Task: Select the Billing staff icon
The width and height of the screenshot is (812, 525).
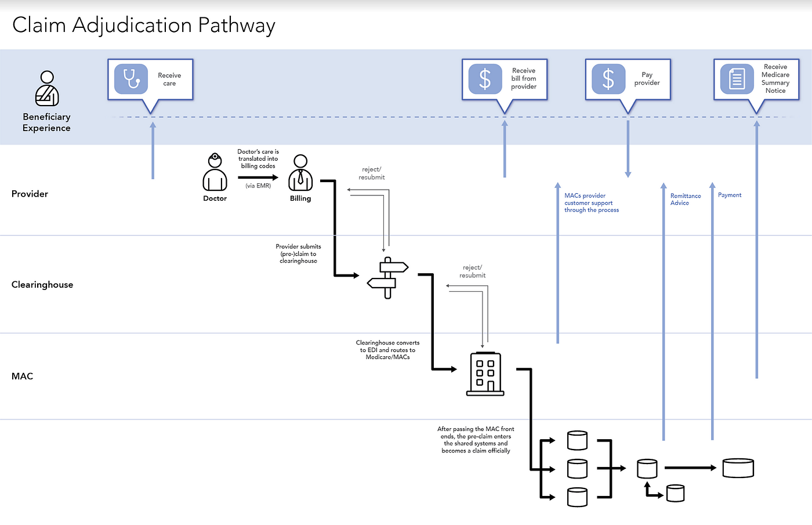Action: pos(300,174)
